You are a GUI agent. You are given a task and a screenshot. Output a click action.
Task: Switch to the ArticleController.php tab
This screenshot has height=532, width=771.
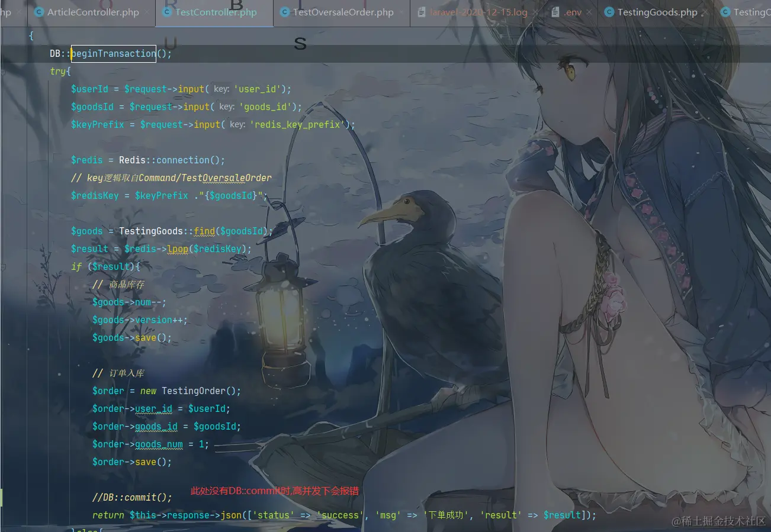click(x=91, y=12)
